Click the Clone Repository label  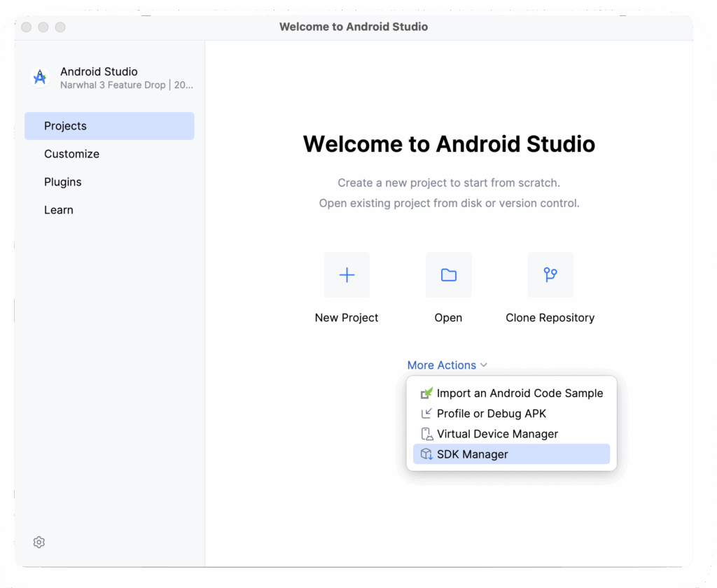550,318
